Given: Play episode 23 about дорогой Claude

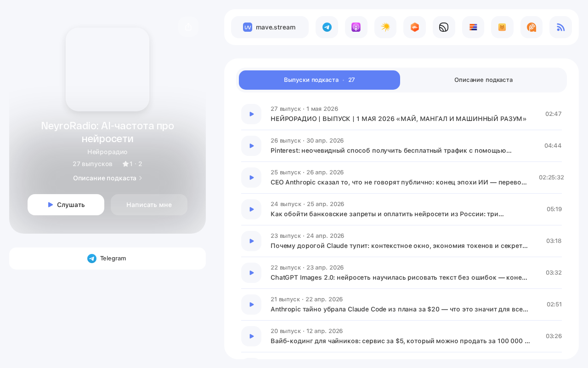Looking at the screenshot, I should (x=251, y=241).
